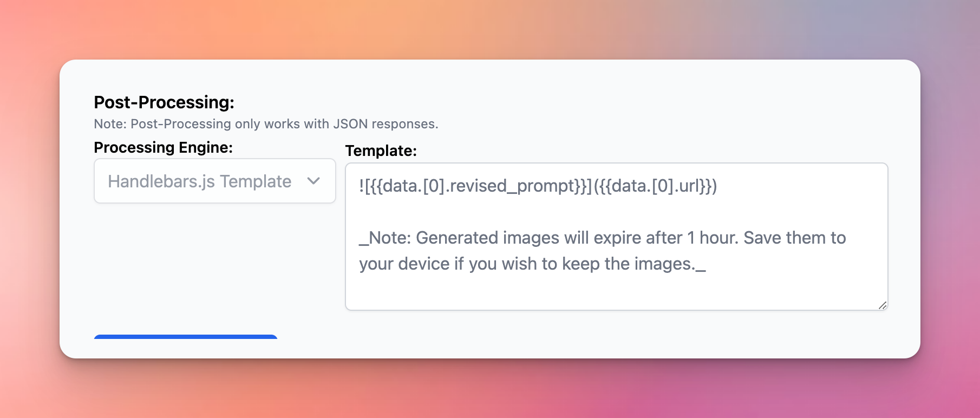Open the Processing Engine dropdown

click(x=215, y=181)
